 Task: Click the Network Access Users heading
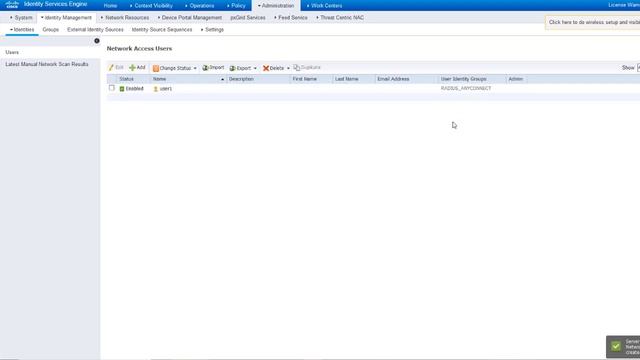pyautogui.click(x=139, y=49)
